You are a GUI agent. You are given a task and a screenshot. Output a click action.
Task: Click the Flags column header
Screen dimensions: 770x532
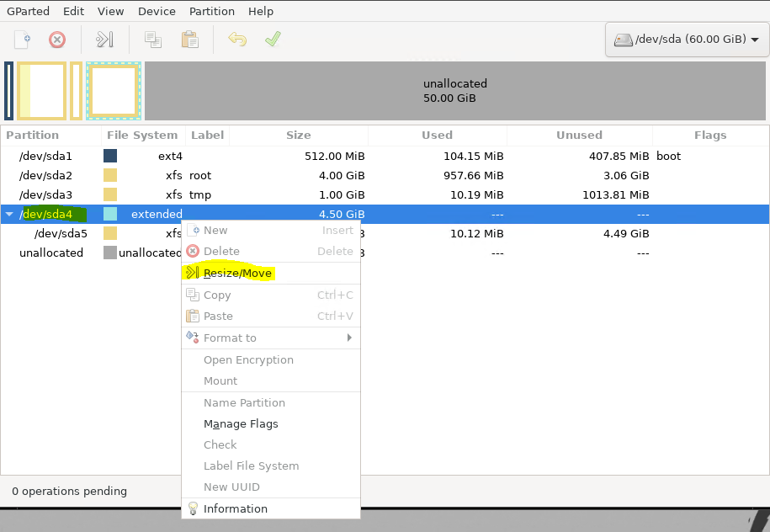pyautogui.click(x=710, y=135)
